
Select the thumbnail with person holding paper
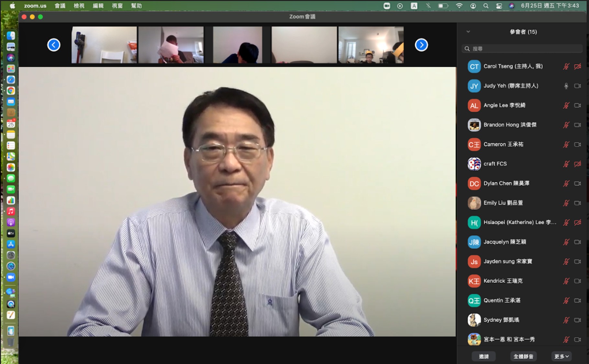pos(171,45)
